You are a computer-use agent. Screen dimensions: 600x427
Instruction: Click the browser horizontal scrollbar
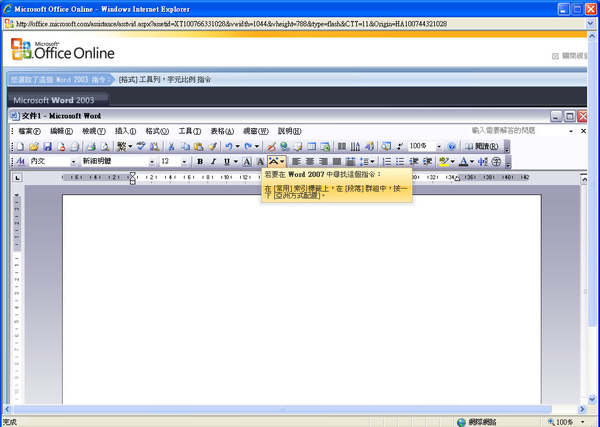click(x=282, y=409)
